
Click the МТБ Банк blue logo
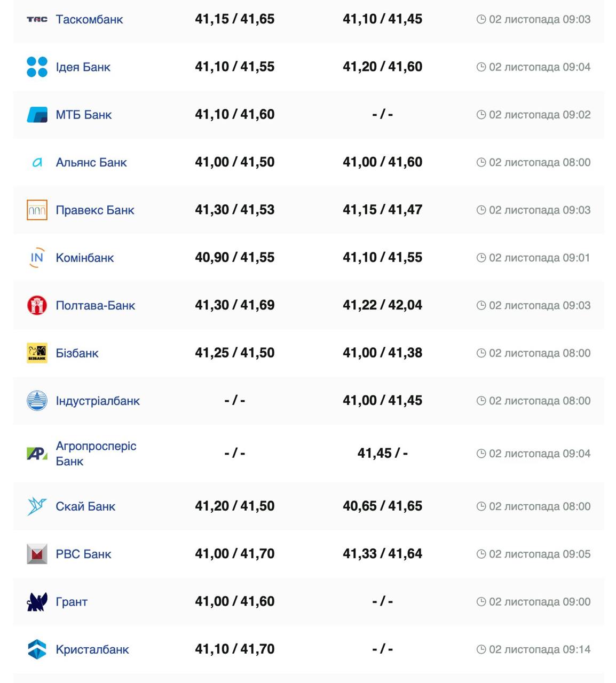tap(37, 115)
